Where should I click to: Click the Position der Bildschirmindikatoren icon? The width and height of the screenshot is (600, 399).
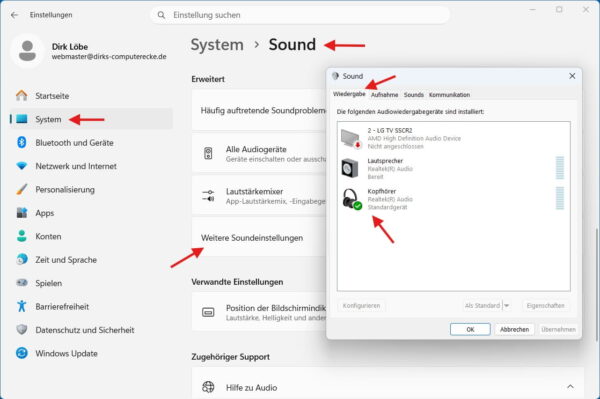[x=208, y=313]
